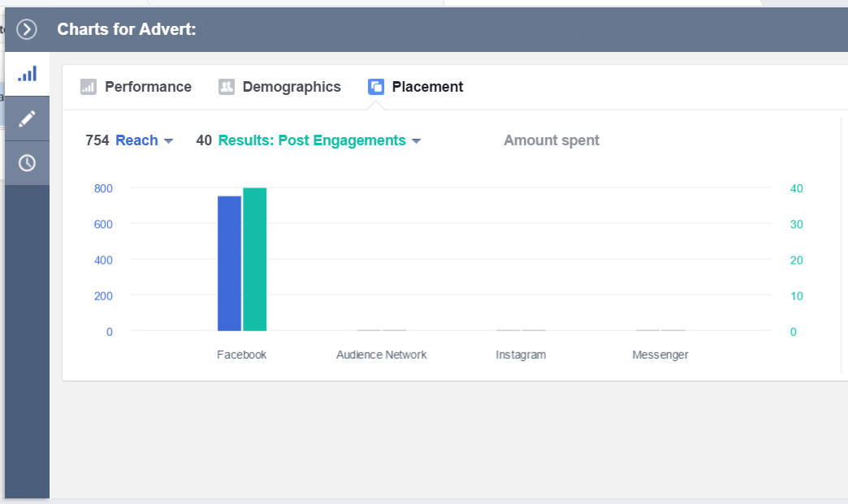Viewport: 848px width, 504px height.
Task: Click the 800 left axis value
Action: 103,188
